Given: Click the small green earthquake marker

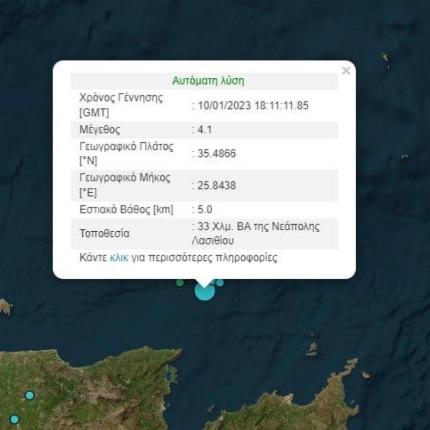Looking at the screenshot, I should [180, 283].
